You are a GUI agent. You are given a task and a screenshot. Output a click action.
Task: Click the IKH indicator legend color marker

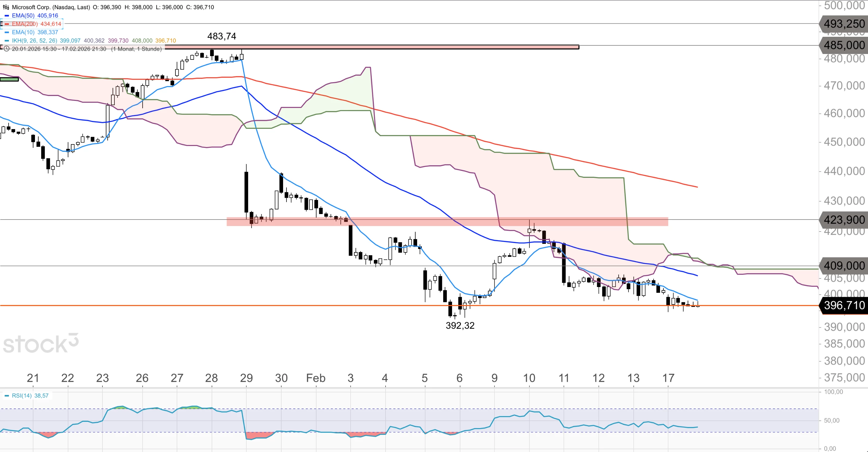(x=7, y=41)
